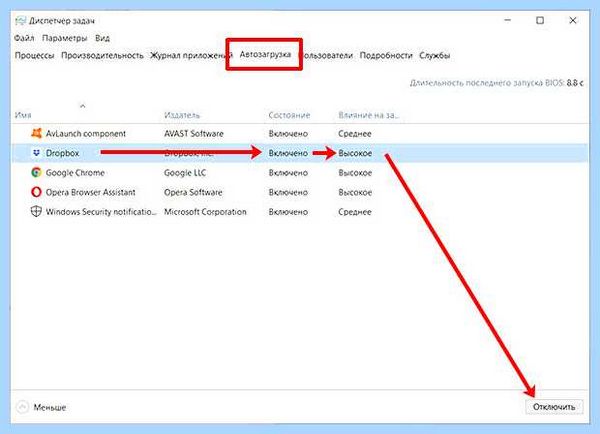
Task: Click the Google Chrome icon
Action: tap(36, 173)
